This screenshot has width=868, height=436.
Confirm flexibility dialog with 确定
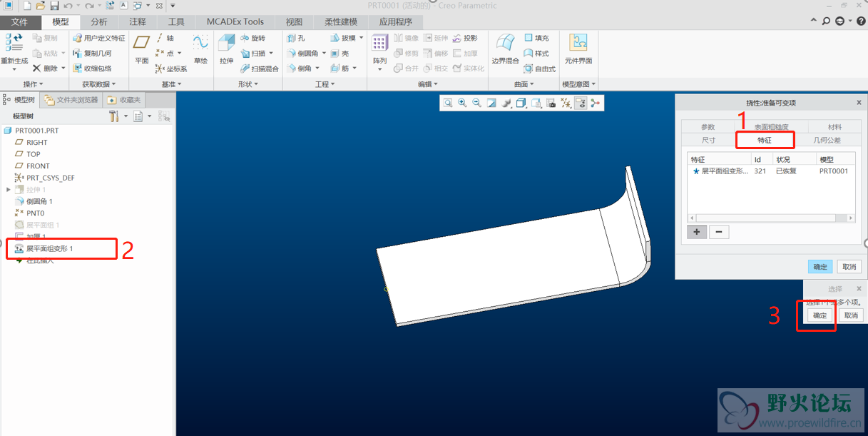820,267
